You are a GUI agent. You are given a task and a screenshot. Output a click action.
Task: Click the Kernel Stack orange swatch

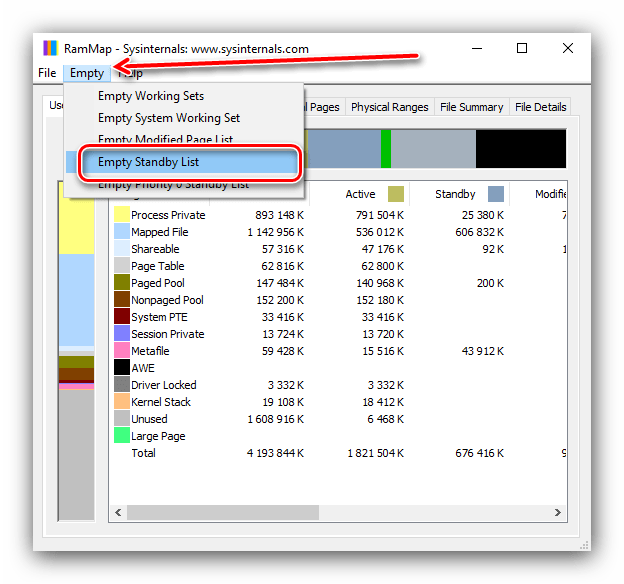pos(122,401)
